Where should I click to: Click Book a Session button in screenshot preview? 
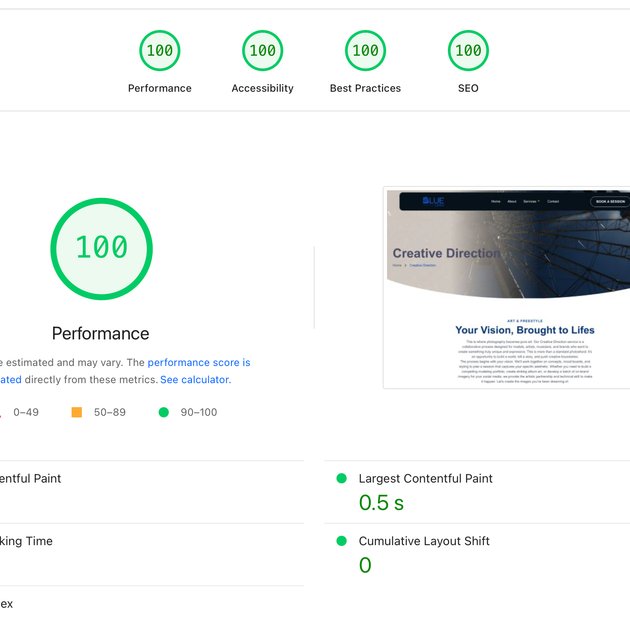point(609,201)
